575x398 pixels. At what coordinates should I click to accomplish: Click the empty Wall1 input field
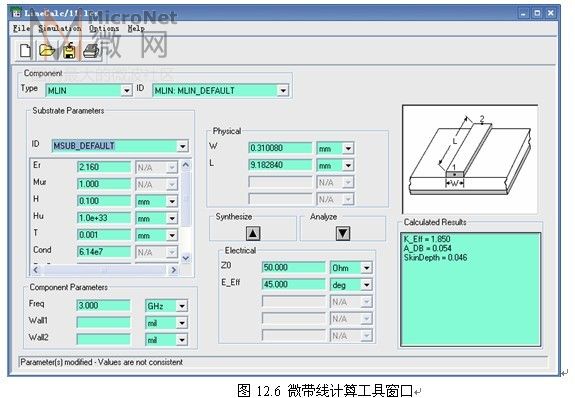point(103,322)
